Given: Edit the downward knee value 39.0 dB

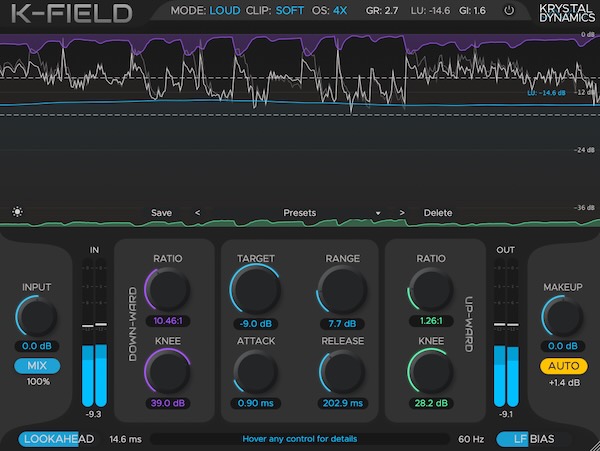Looking at the screenshot, I should click(168, 403).
